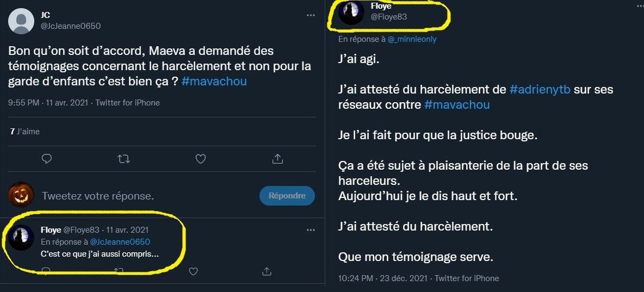Image resolution: width=644 pixels, height=292 pixels.
Task: Like Floye's reply "C'est ce que j'ai aussi compris"
Action: tap(194, 271)
